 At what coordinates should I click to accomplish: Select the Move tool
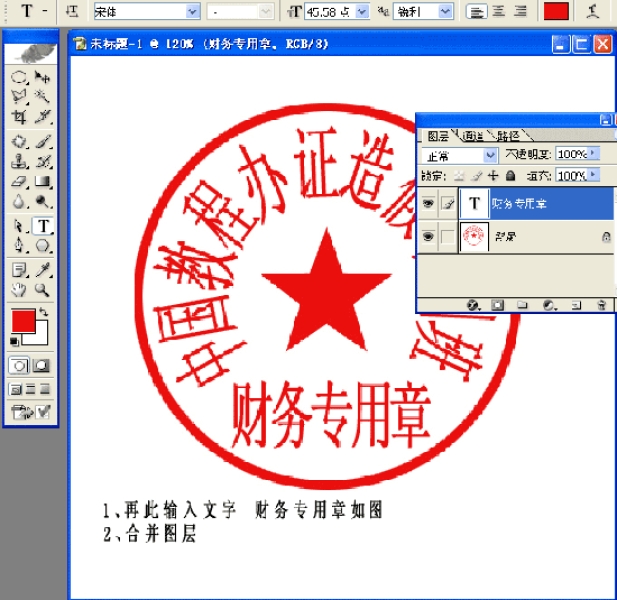tap(42, 77)
